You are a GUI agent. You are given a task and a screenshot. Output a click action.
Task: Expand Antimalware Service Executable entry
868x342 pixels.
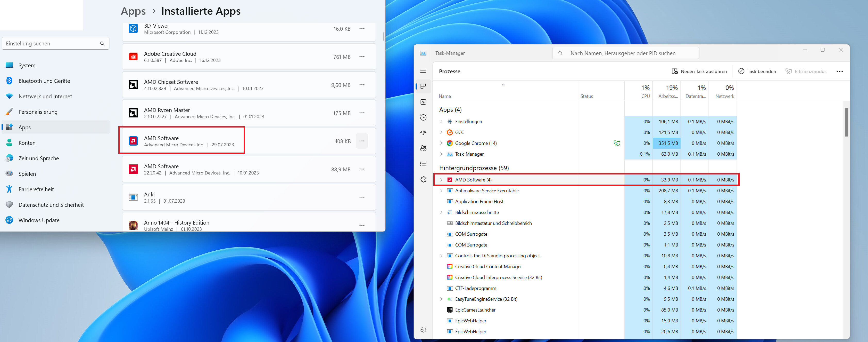pos(441,190)
